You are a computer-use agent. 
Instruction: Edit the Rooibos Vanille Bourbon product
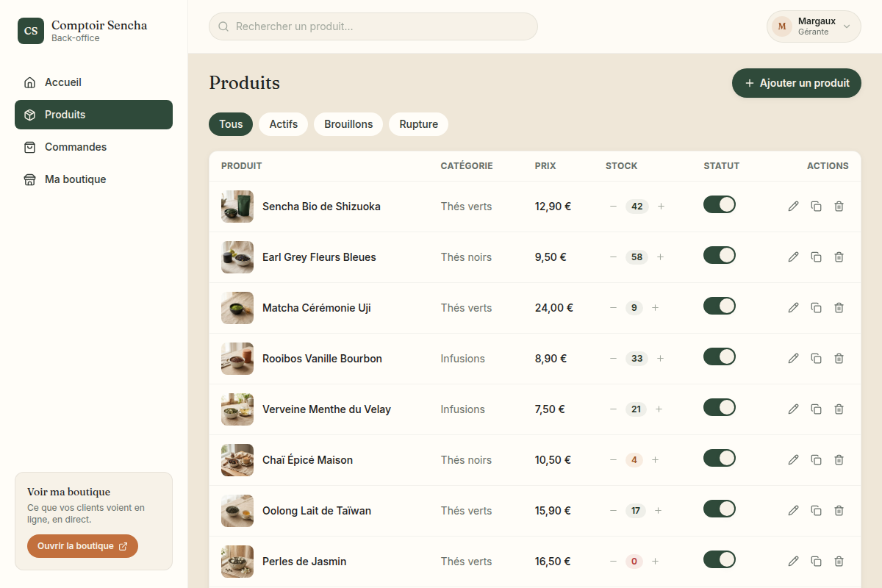(793, 359)
